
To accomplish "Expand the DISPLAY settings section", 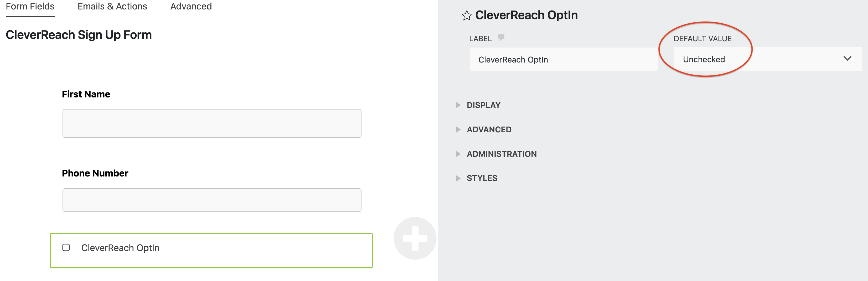I will (x=483, y=105).
